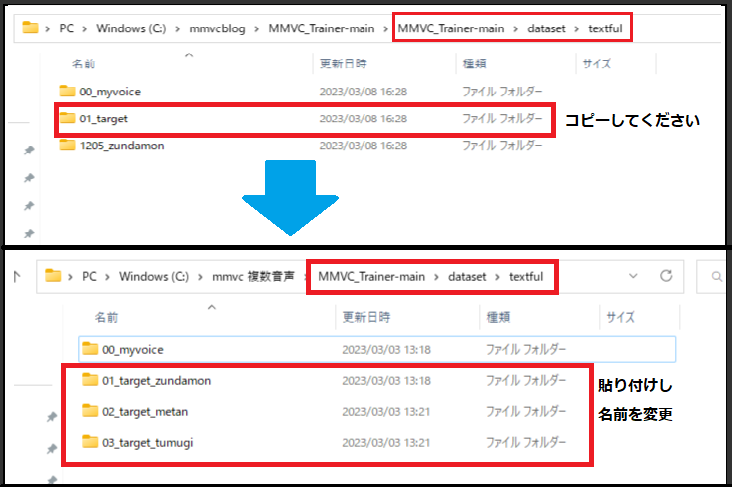Screen dimensions: 738x490
Task: Click ファイル フォルダー type of 02_target_metan
Action: 526,411
